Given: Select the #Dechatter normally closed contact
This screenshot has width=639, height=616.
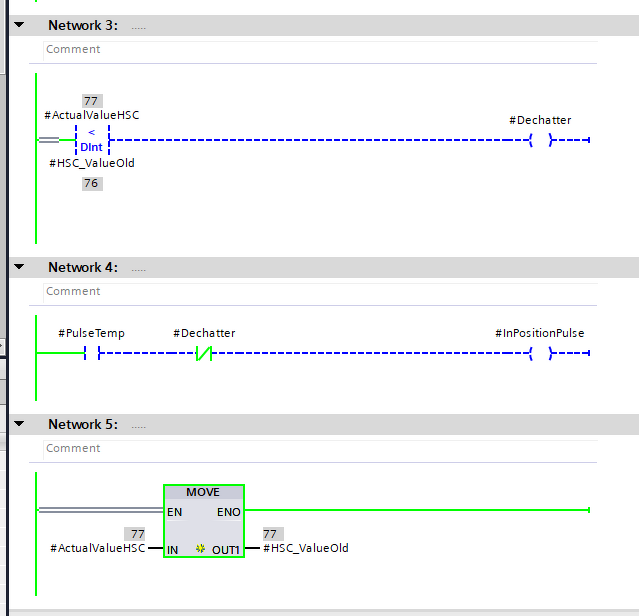Looking at the screenshot, I should (x=204, y=353).
